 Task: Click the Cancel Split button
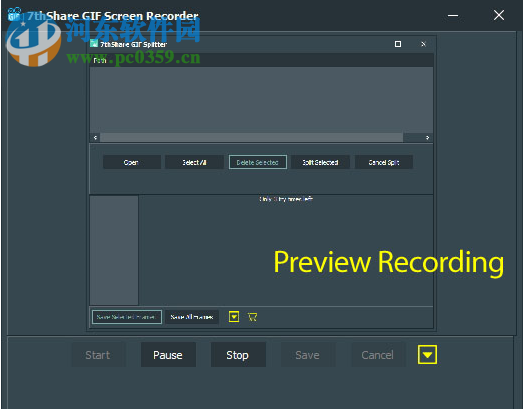pyautogui.click(x=384, y=162)
